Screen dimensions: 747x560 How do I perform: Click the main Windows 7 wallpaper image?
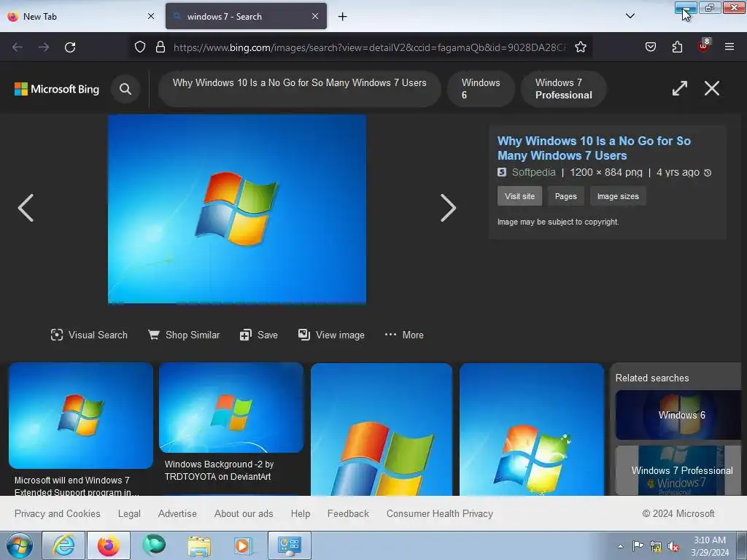[237, 209]
